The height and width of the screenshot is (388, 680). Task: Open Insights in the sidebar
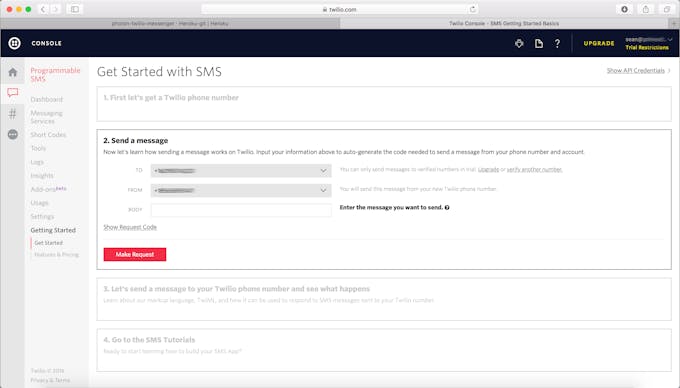tap(42, 176)
